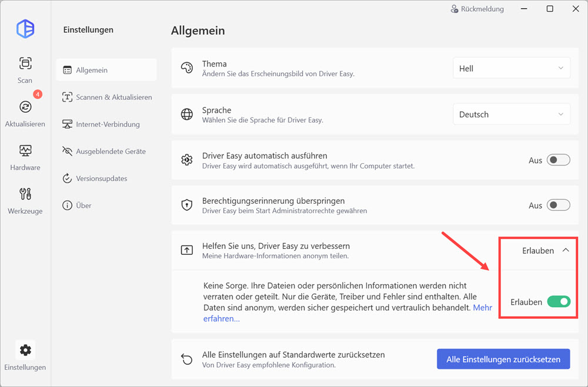Click the Einstellungen gear icon
Image resolution: width=588 pixels, height=387 pixels.
click(x=25, y=350)
